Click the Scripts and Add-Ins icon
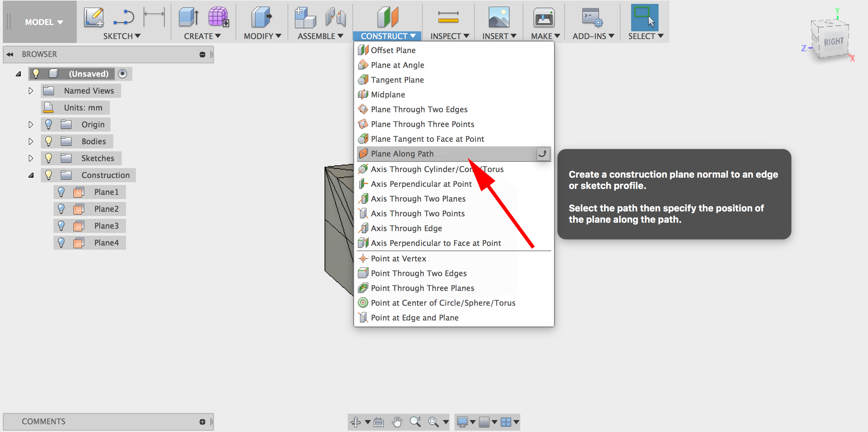Image resolution: width=868 pixels, height=432 pixels. pyautogui.click(x=592, y=17)
